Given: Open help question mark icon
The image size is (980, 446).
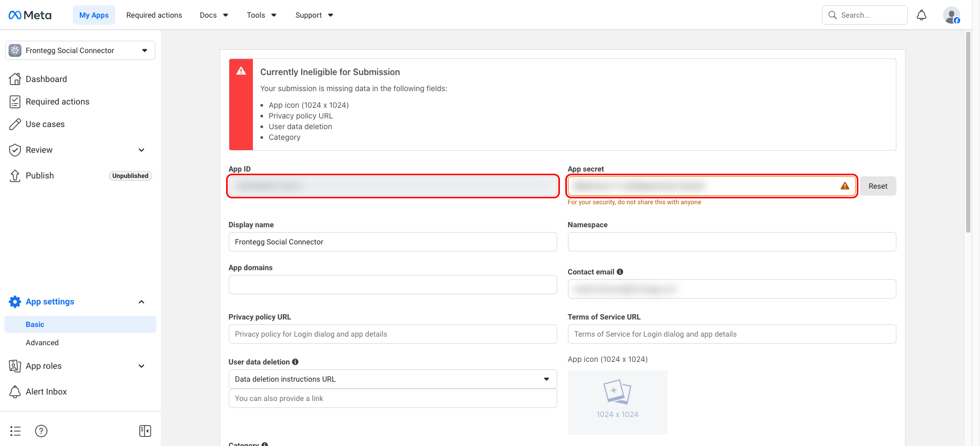Looking at the screenshot, I should (41, 431).
